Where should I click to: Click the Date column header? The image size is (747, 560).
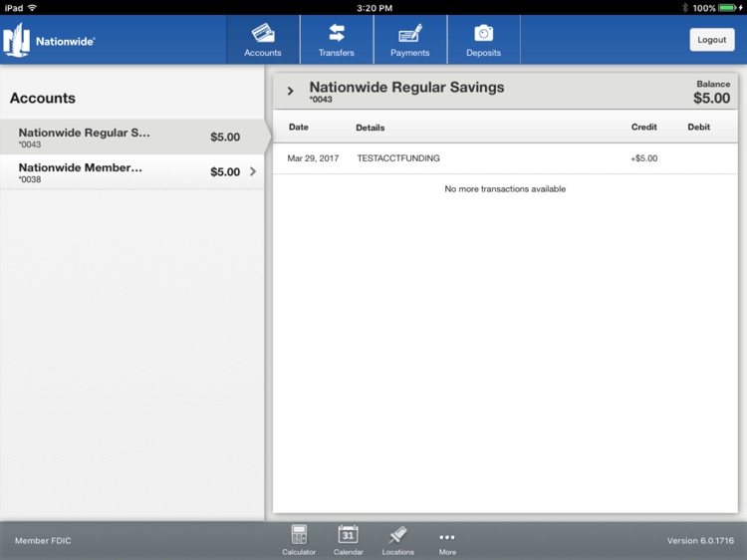click(299, 128)
